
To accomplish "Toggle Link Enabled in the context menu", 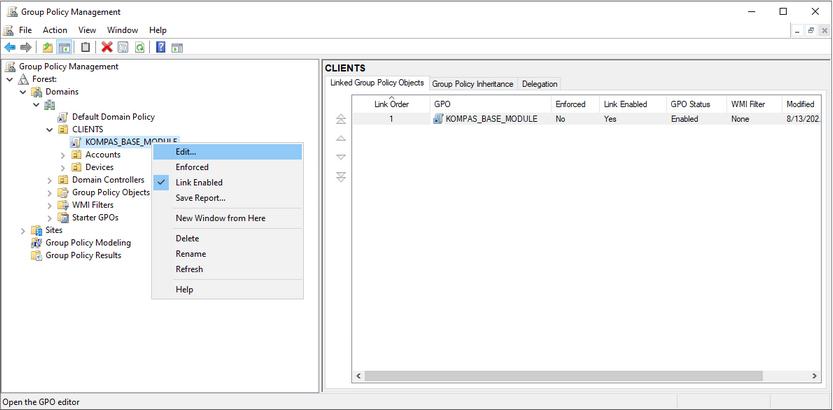I will 227,182.
